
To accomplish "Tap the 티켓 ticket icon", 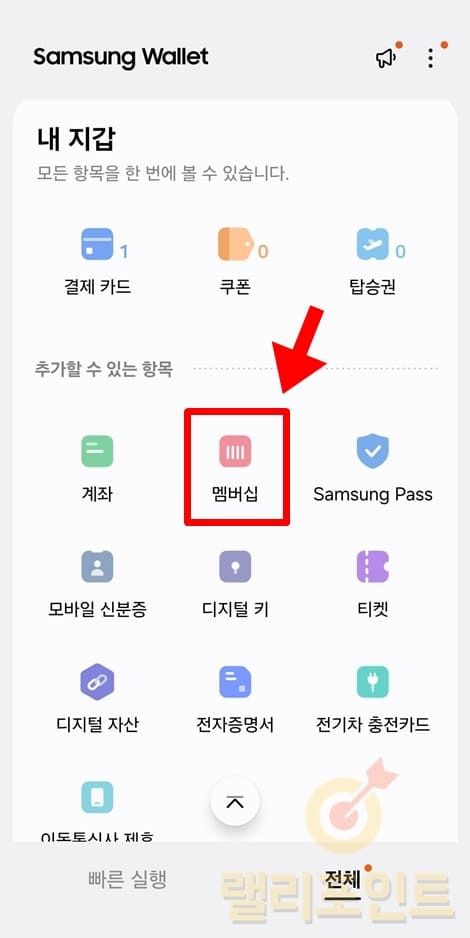I will click(x=373, y=567).
